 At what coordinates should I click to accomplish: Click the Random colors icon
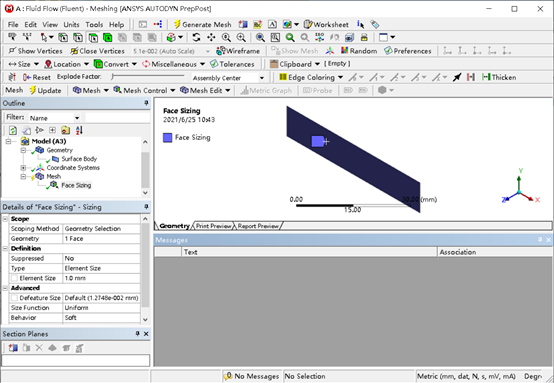pyautogui.click(x=359, y=51)
